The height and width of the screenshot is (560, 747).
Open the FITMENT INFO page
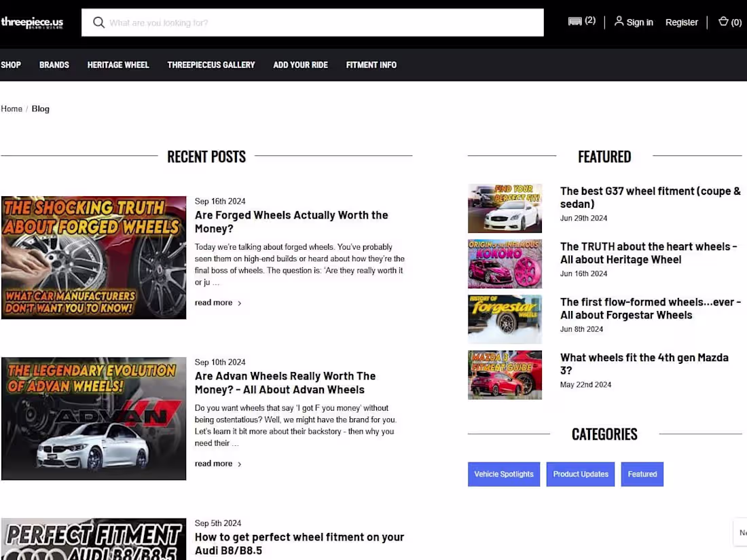[x=371, y=64]
